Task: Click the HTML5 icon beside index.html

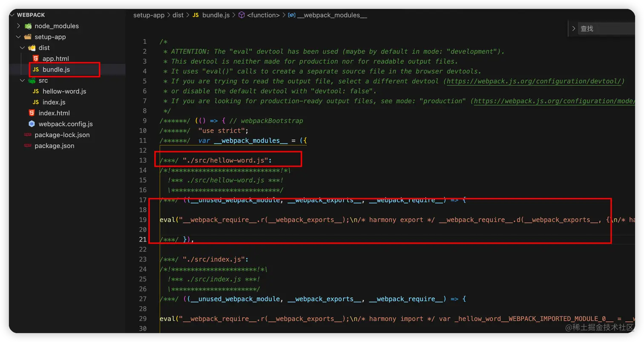Action: (32, 113)
